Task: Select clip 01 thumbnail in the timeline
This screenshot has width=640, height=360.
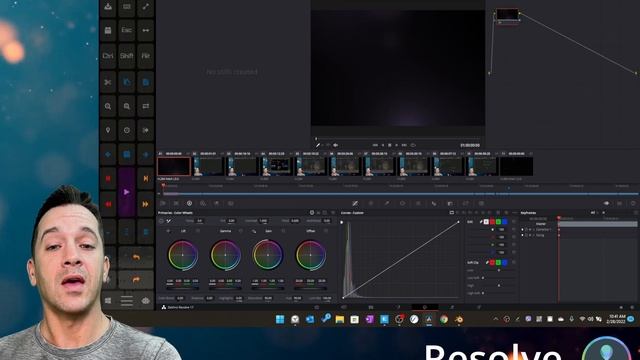Action: (x=174, y=166)
